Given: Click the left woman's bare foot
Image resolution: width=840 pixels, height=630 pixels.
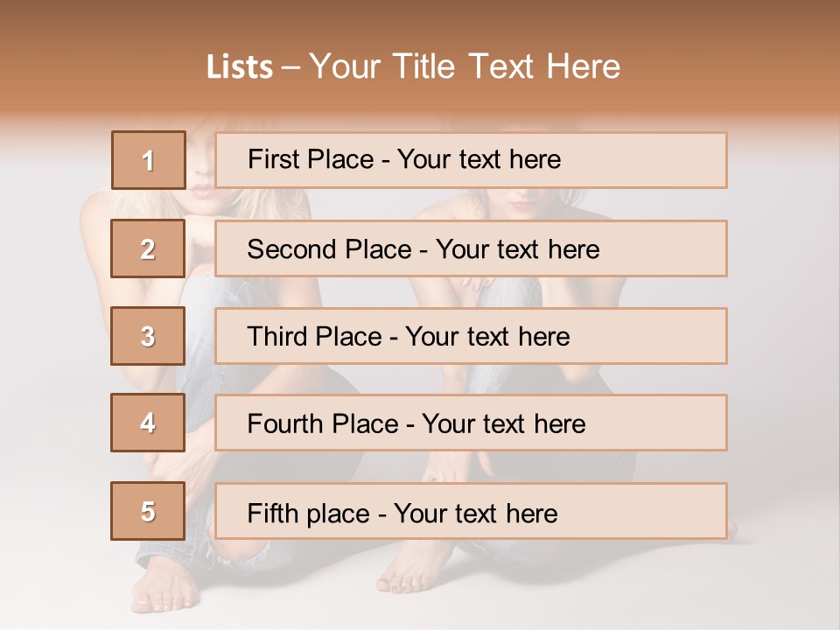Looking at the screenshot, I should click(164, 585).
